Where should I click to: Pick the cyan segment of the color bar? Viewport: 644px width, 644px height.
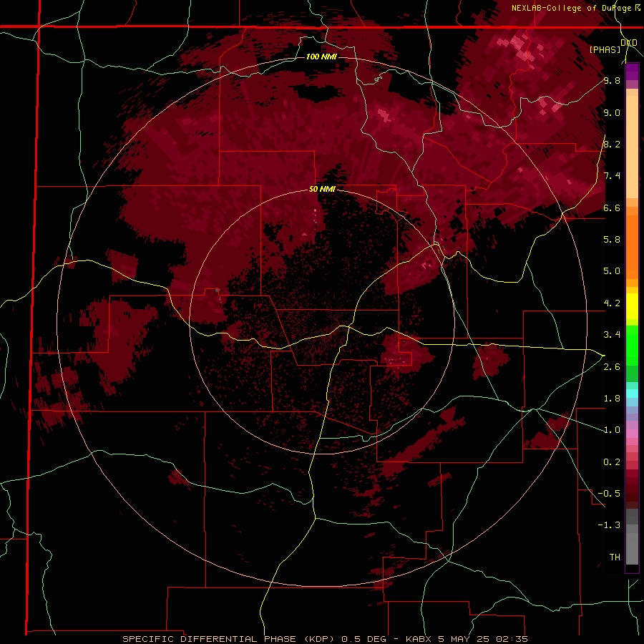[632, 394]
